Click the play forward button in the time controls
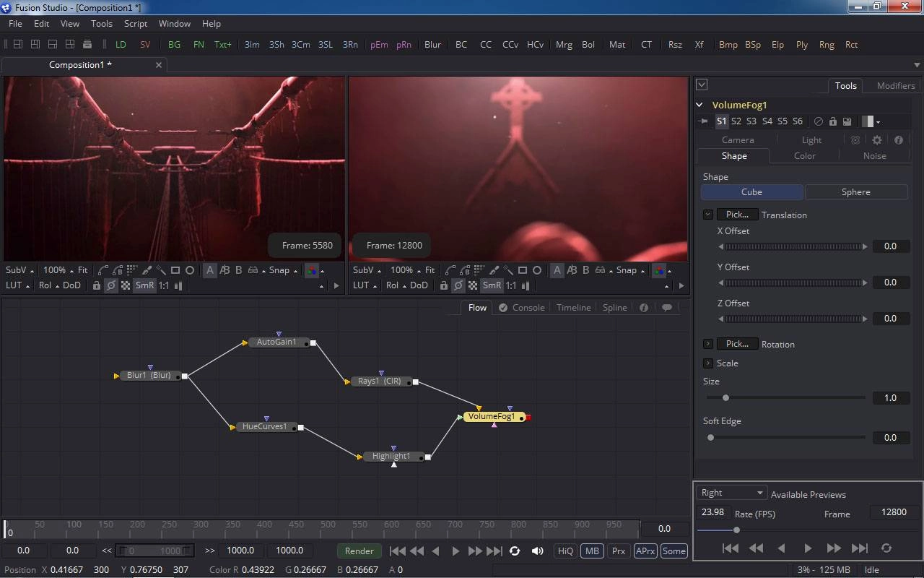Screen dimensions: 924x578 (x=456, y=551)
